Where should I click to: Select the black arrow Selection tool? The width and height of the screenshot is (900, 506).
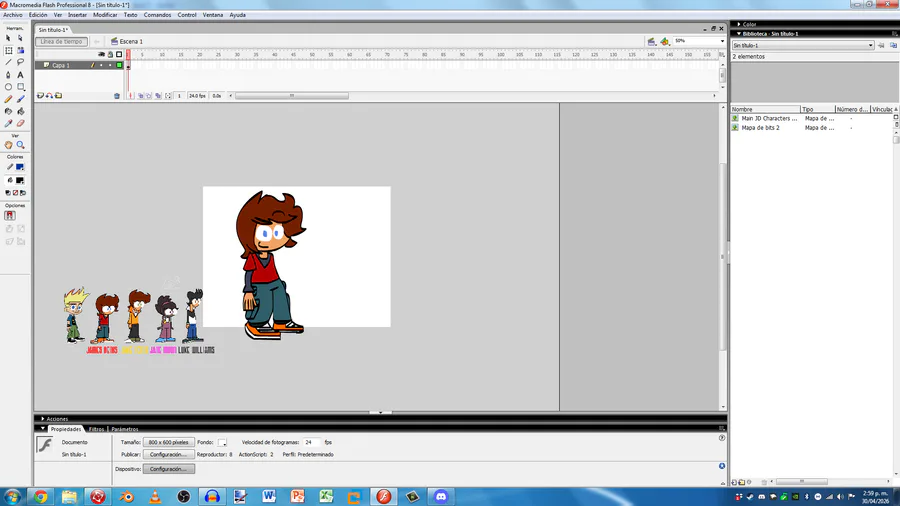[x=8, y=38]
